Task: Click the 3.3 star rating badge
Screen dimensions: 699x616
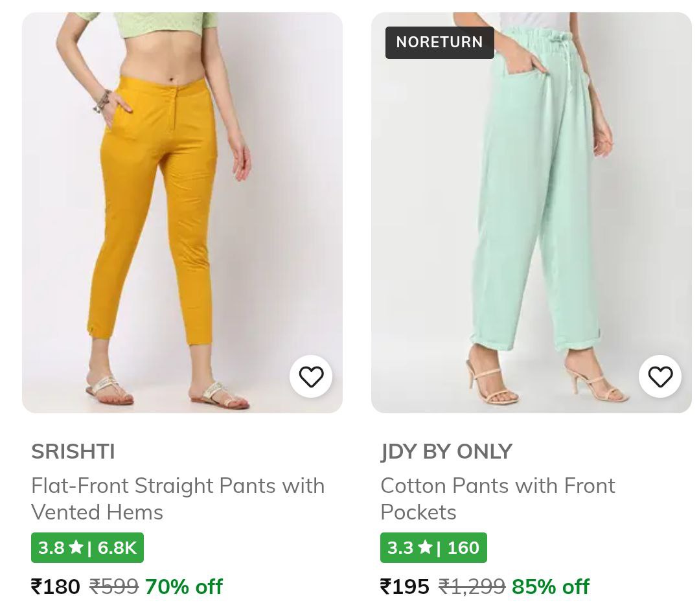Action: pyautogui.click(x=433, y=548)
